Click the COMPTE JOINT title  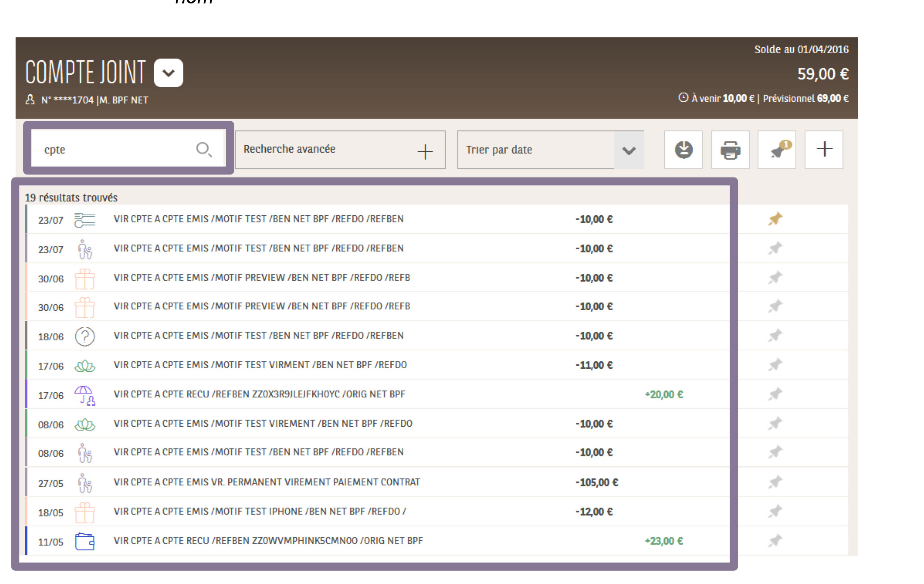(x=86, y=72)
